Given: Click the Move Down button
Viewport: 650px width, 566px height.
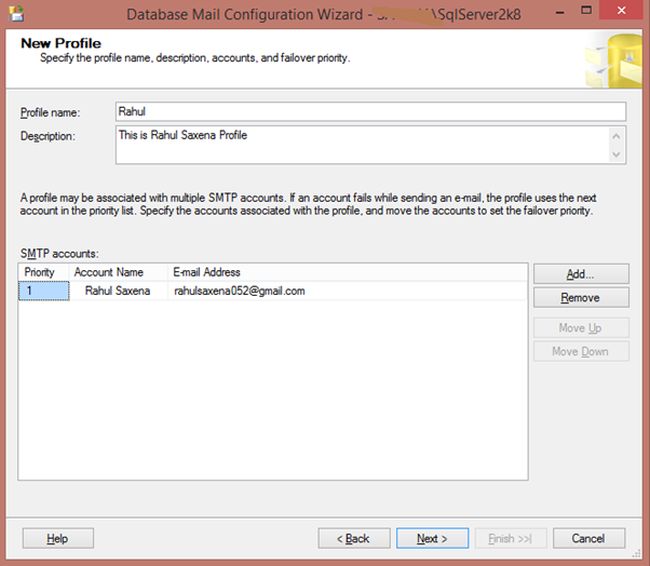Looking at the screenshot, I should tap(581, 351).
